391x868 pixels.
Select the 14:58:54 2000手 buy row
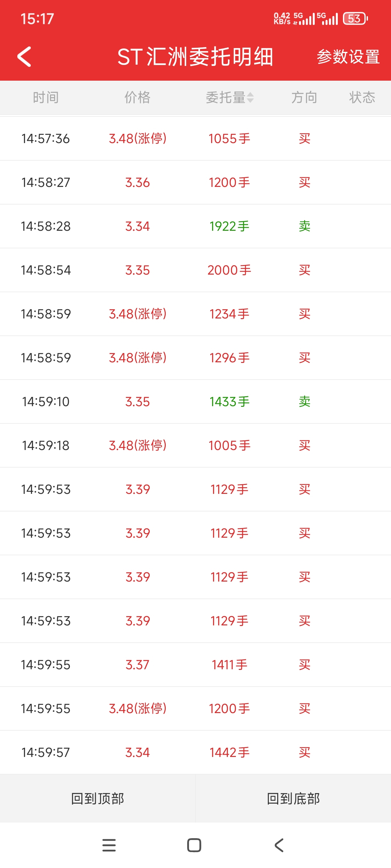click(x=195, y=270)
